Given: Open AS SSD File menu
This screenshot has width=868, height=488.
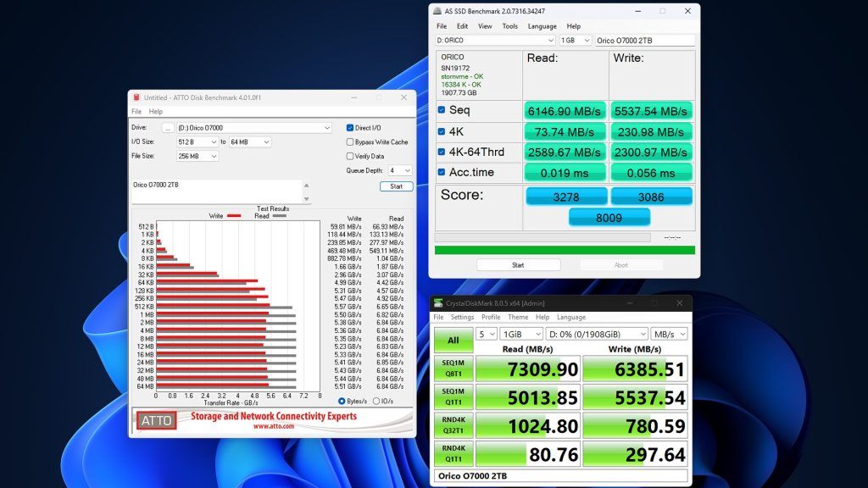Looking at the screenshot, I should [x=442, y=26].
